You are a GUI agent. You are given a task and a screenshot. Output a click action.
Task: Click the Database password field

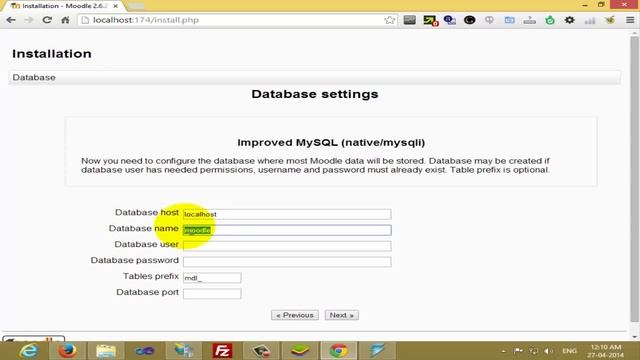point(287,262)
